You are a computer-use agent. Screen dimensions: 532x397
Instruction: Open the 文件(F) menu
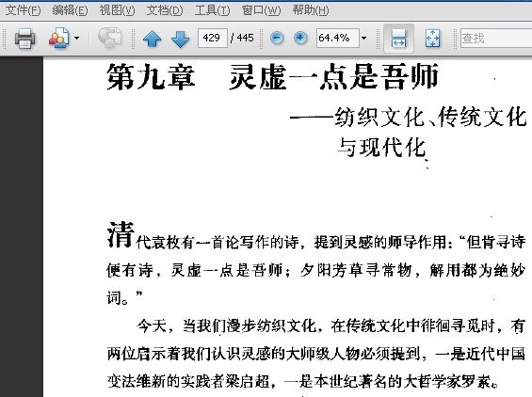pyautogui.click(x=23, y=10)
